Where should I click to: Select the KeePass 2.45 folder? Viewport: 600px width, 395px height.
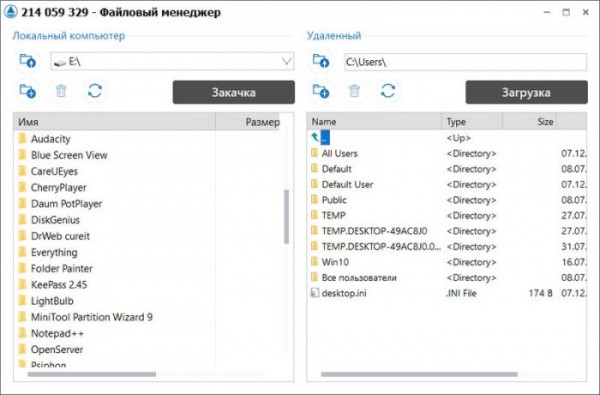pyautogui.click(x=53, y=284)
